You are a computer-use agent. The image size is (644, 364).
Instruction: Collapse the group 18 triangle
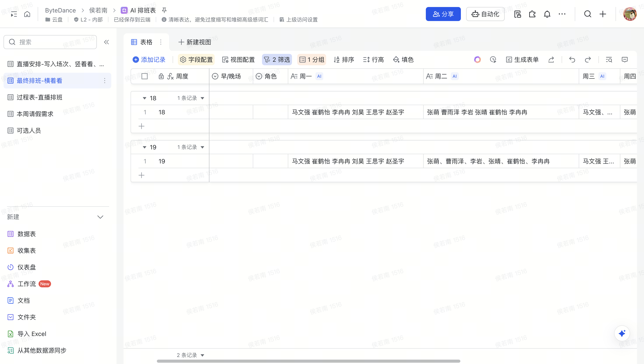(x=145, y=98)
